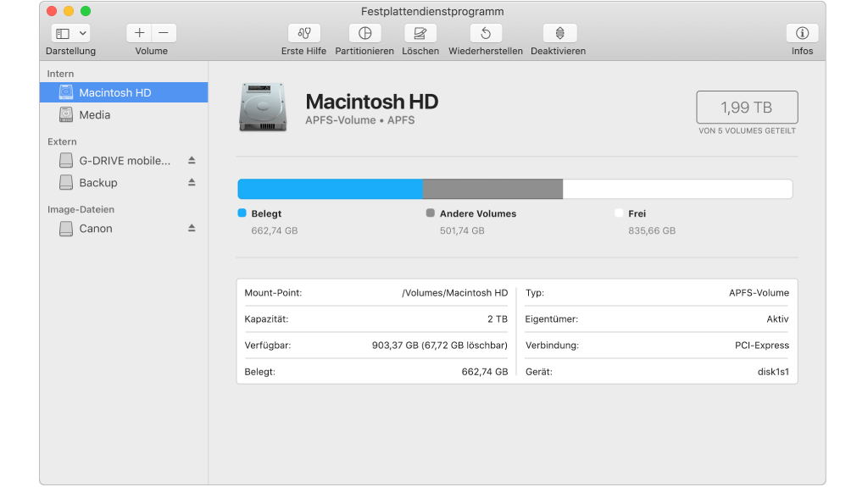Image resolution: width=868 pixels, height=487 pixels.
Task: Click the Canon disk image icon
Action: (66, 229)
